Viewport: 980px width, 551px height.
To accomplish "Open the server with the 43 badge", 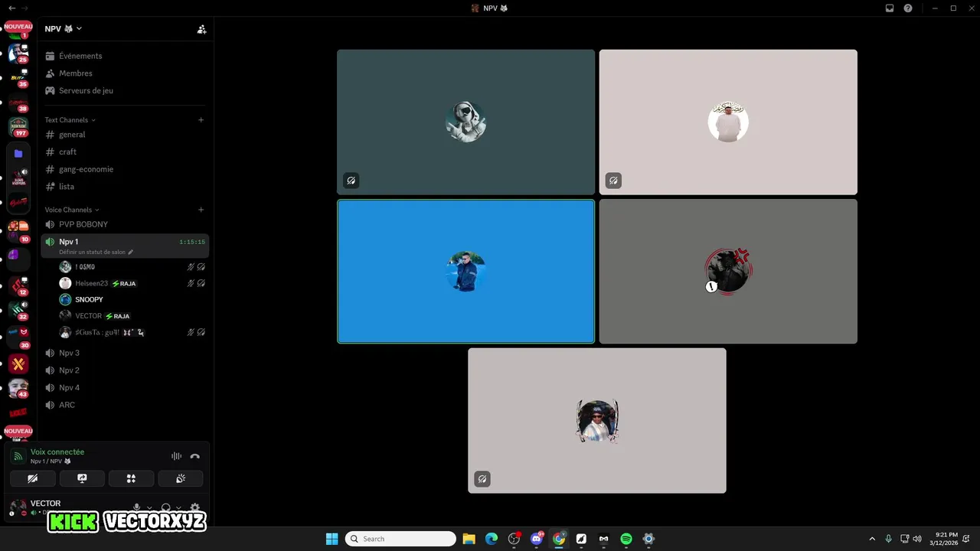I will [18, 389].
